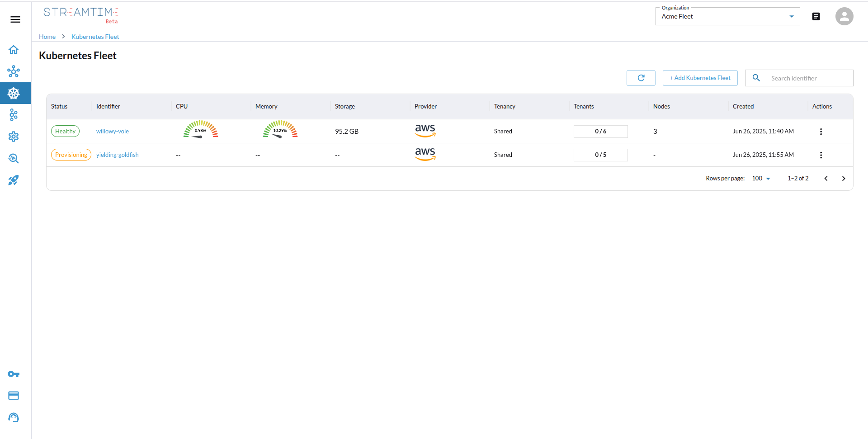The image size is (868, 439).
Task: Go to previous table page
Action: (x=826, y=179)
